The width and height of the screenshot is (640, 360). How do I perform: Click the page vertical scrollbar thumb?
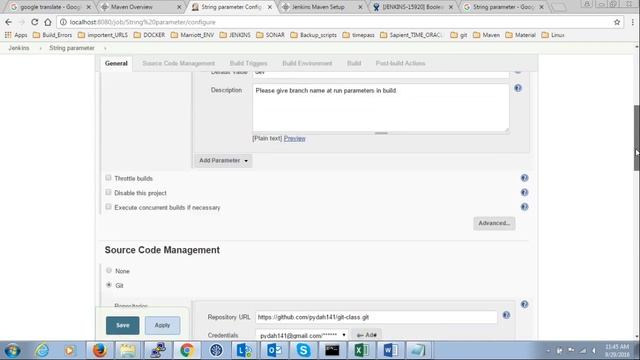[x=636, y=138]
